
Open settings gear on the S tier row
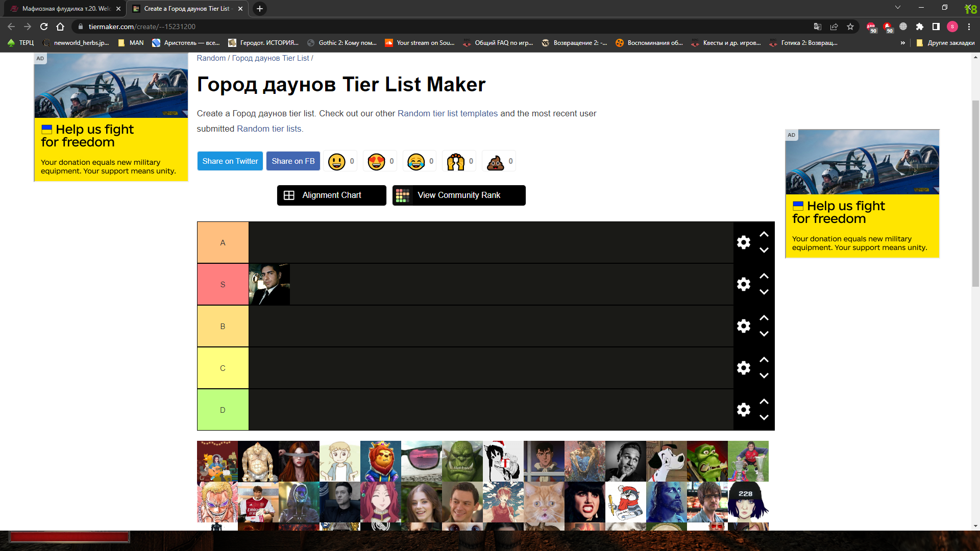coord(744,284)
